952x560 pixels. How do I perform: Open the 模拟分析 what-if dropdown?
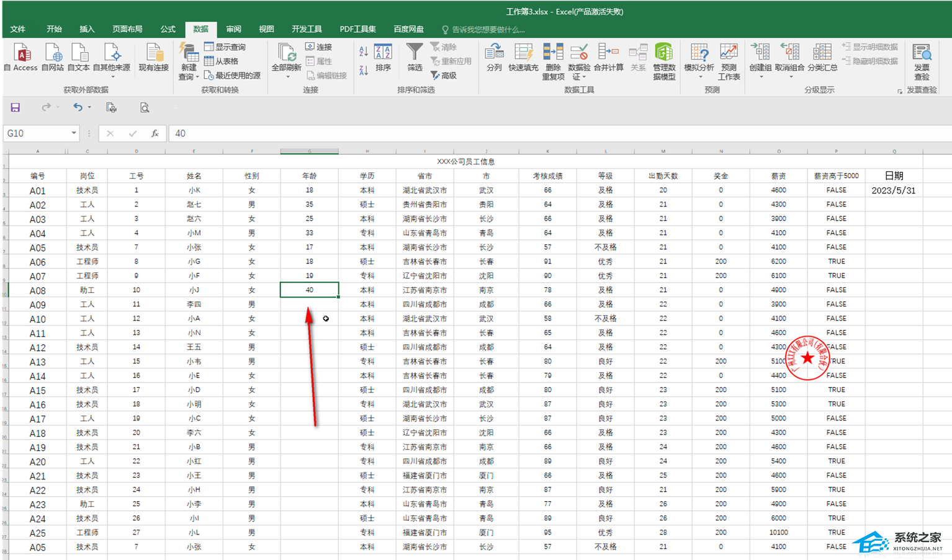pos(700,77)
